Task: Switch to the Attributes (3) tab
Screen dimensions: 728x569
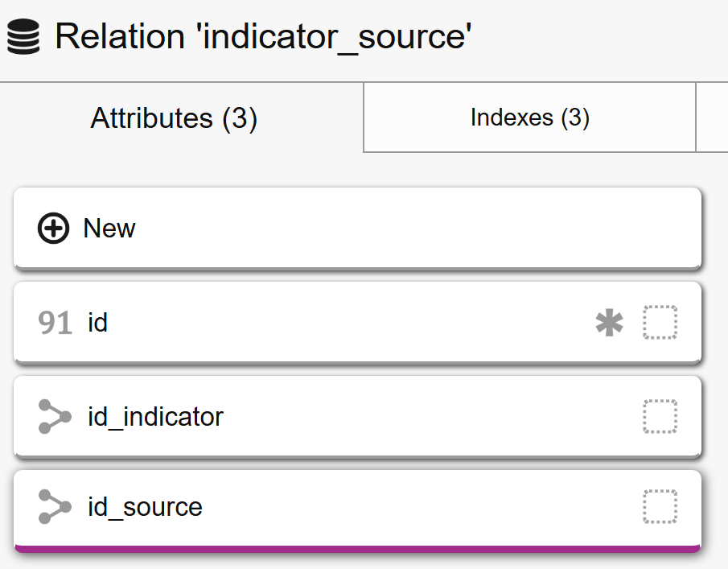Action: 174,118
